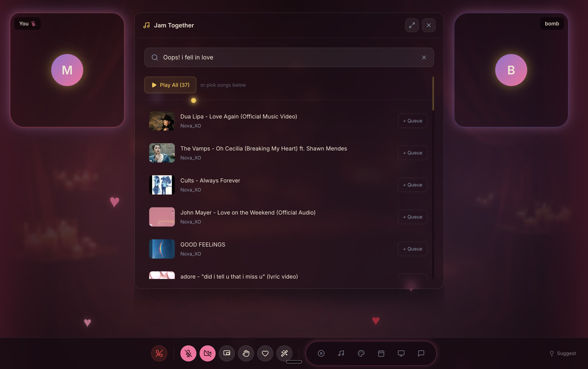Click the muted mic icon beside You

[x=33, y=24]
